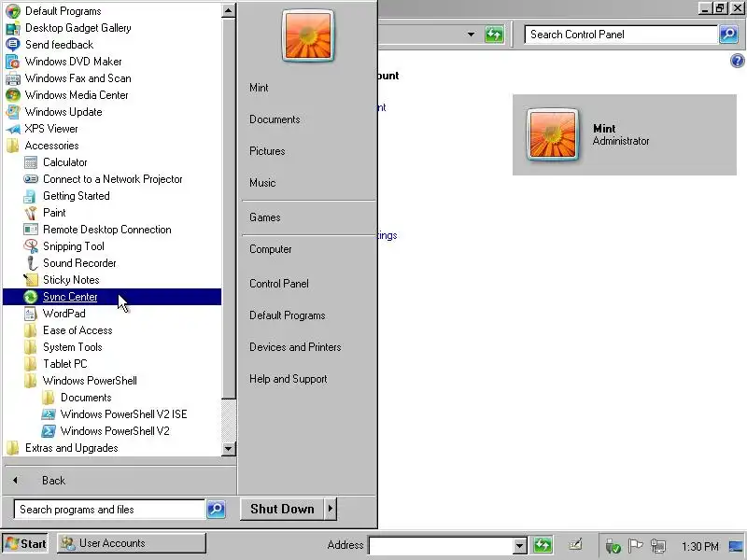
Task: Click the network tray icon
Action: pyautogui.click(x=658, y=546)
